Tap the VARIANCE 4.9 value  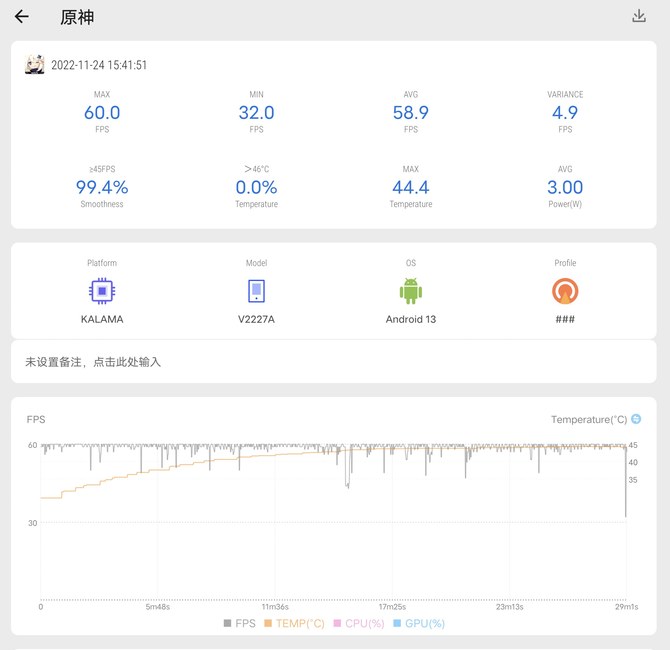click(565, 113)
